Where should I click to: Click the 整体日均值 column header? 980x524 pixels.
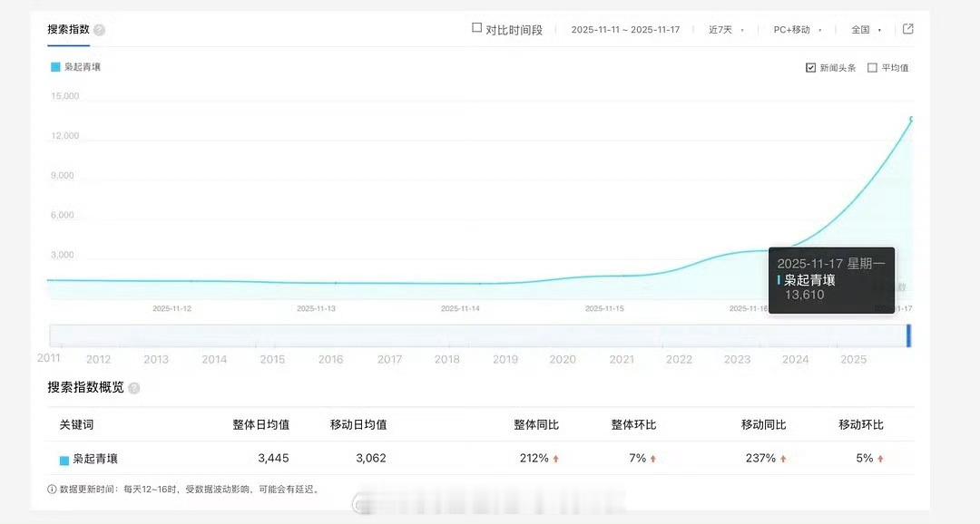260,424
